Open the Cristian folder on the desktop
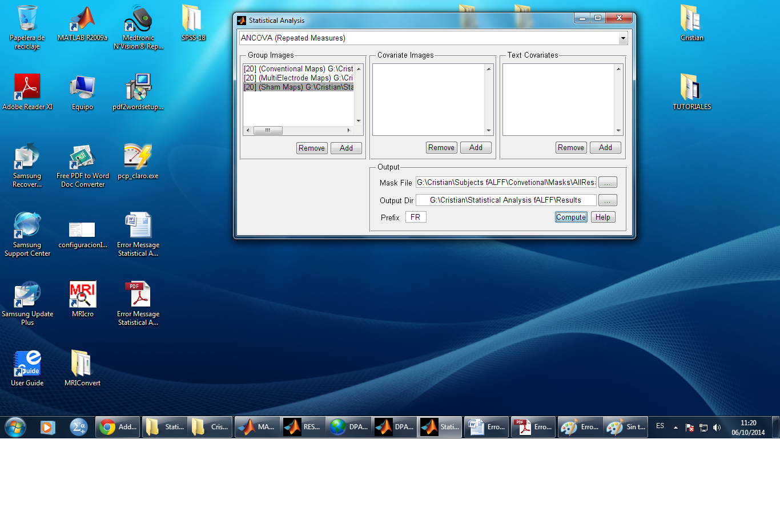Viewport: 780px width, 532px height. click(x=691, y=24)
